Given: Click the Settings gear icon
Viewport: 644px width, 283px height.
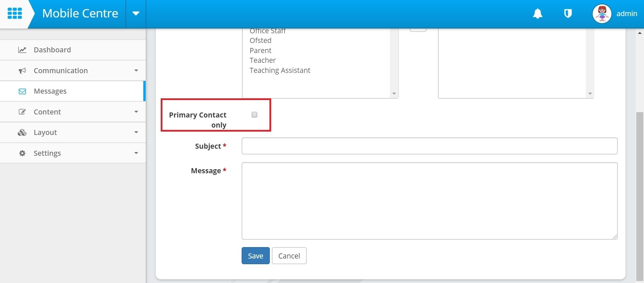Looking at the screenshot, I should tap(22, 153).
